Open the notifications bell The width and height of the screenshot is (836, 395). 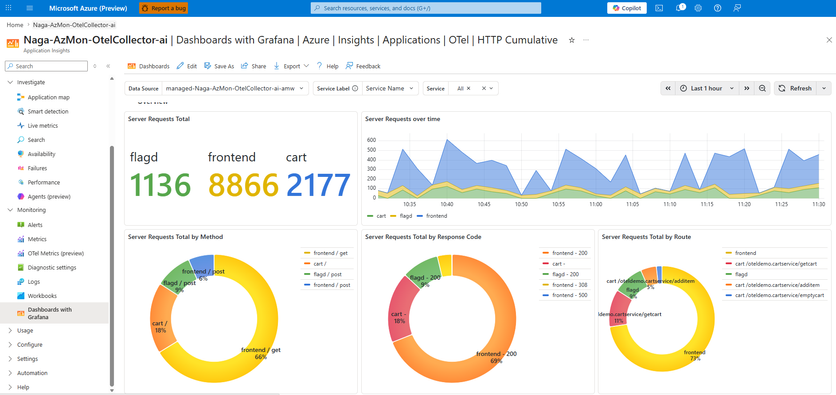tap(680, 8)
